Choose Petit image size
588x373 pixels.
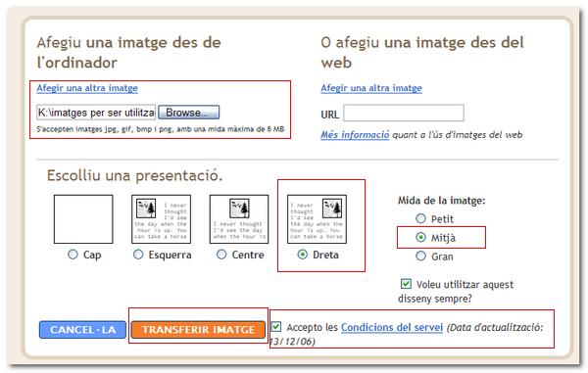point(420,218)
